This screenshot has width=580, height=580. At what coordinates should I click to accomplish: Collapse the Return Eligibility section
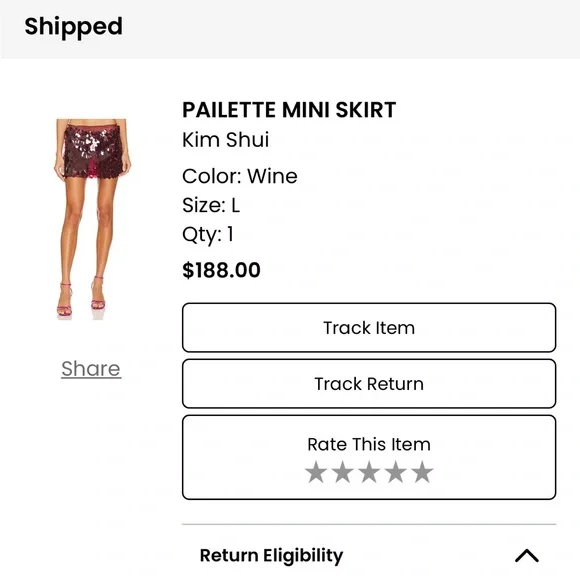point(527,556)
